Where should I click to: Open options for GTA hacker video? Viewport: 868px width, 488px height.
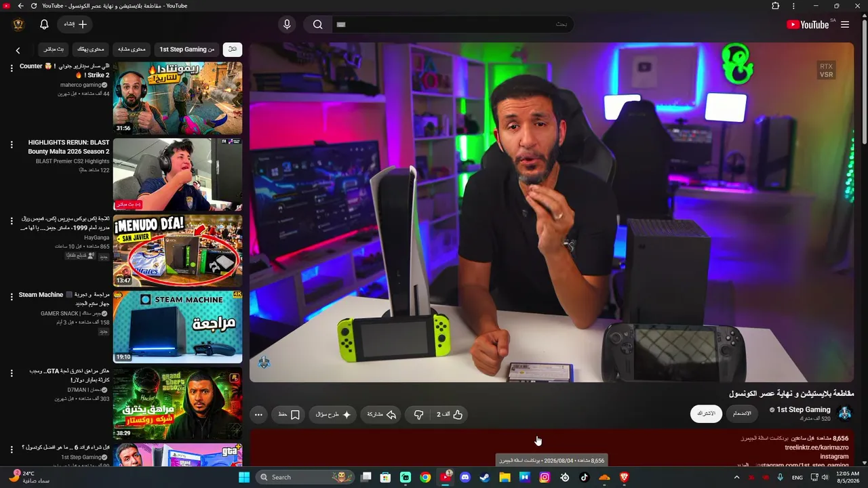tap(12, 373)
